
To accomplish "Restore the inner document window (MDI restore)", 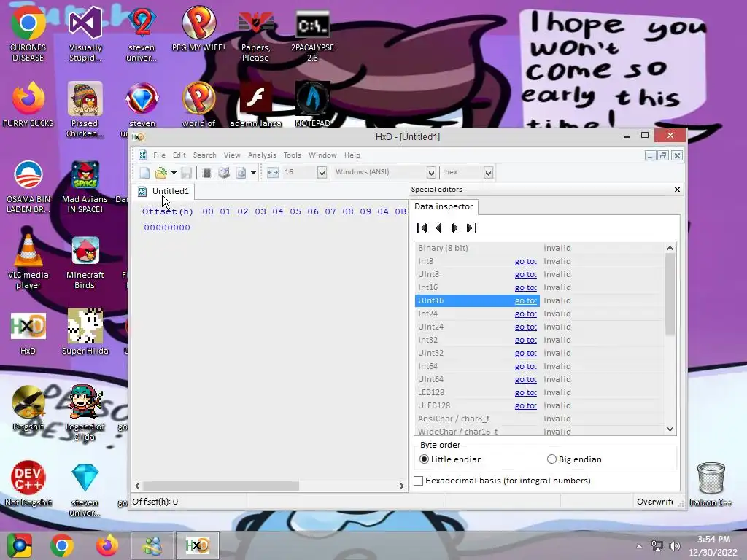I will click(x=663, y=155).
